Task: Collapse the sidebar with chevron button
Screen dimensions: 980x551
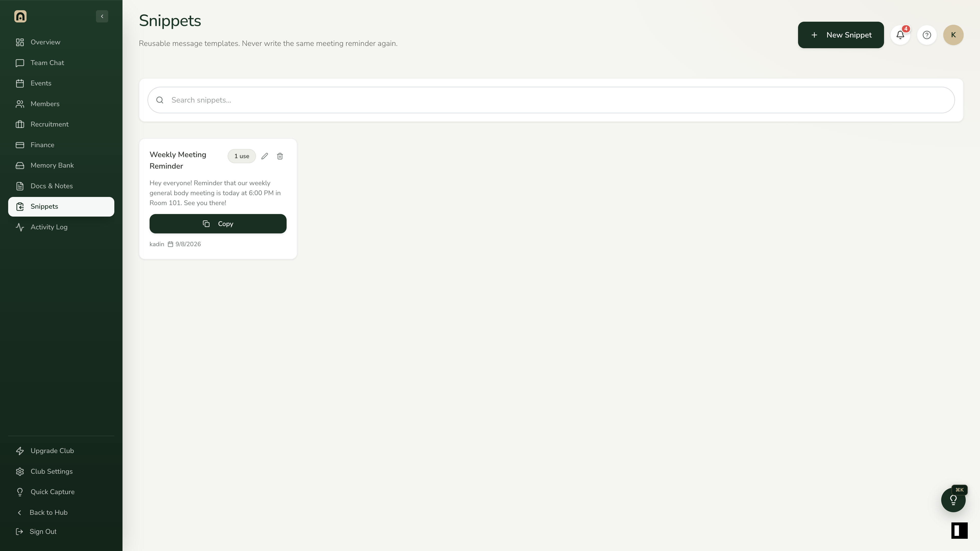Action: pos(102,16)
